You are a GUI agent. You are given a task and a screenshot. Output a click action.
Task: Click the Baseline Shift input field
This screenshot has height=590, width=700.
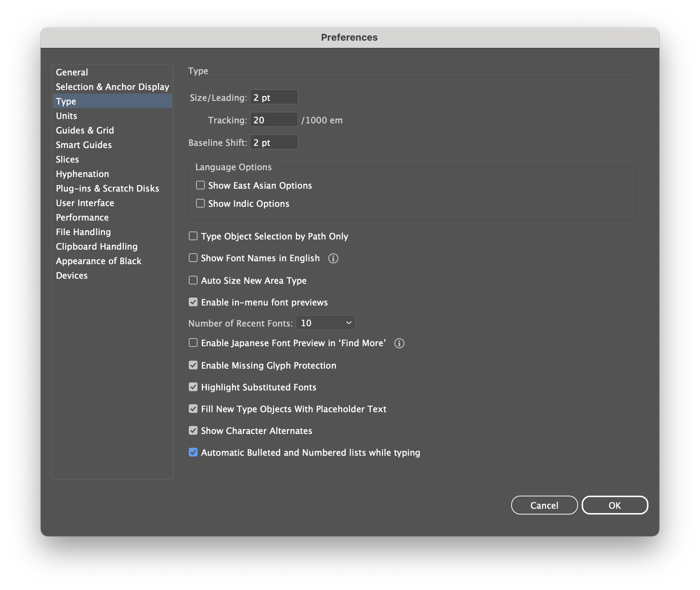pos(274,143)
